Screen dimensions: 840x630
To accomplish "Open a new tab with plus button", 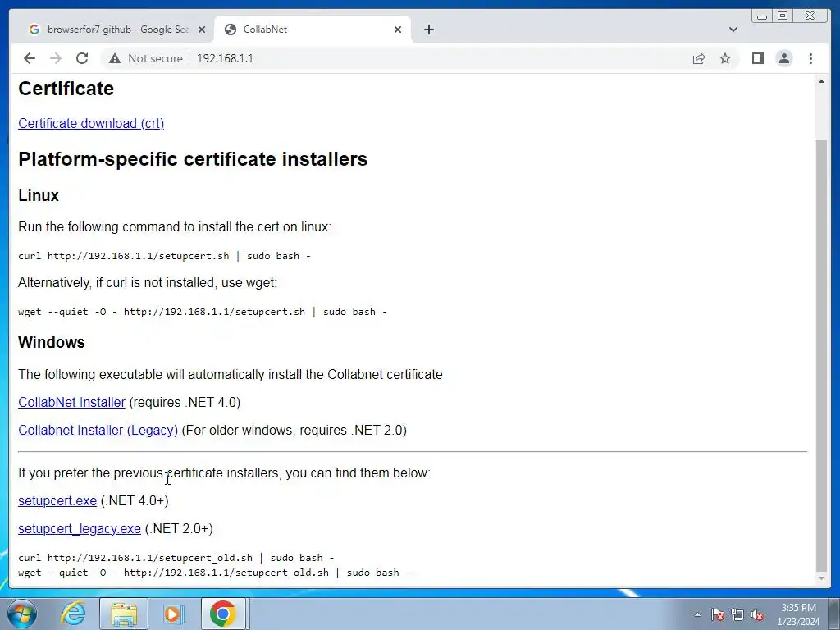I will click(428, 30).
